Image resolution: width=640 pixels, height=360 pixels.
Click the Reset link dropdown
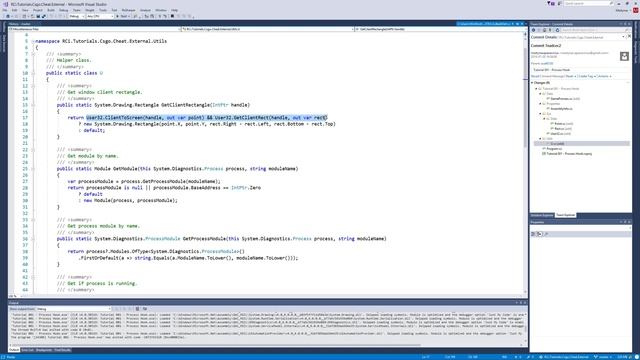tap(571, 76)
